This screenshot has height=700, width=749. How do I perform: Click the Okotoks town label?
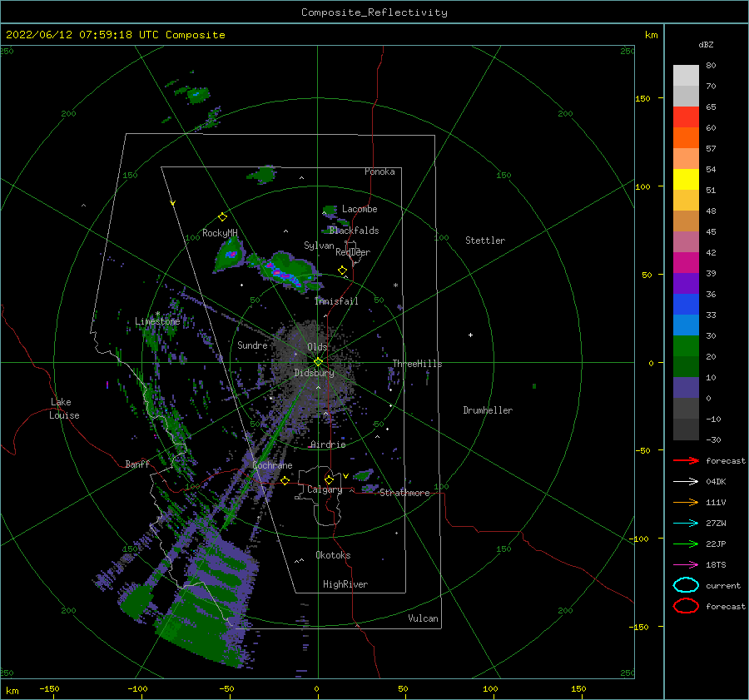point(333,555)
